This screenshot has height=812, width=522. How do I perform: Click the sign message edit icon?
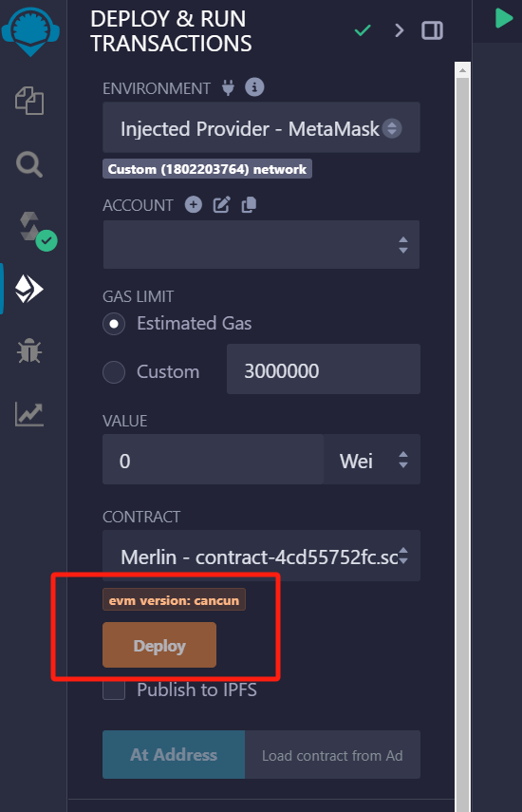(221, 204)
